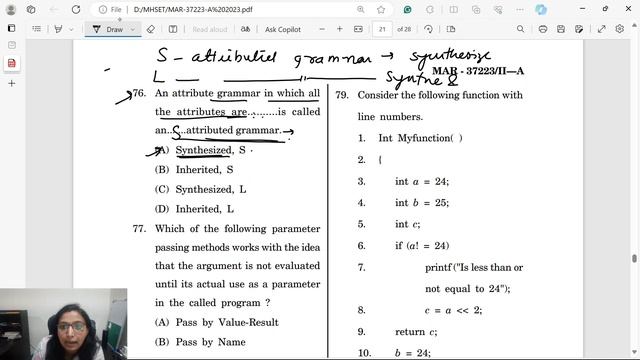The height and width of the screenshot is (360, 640).
Task: Click the zoom magnifier in address bar
Action: pos(360,9)
